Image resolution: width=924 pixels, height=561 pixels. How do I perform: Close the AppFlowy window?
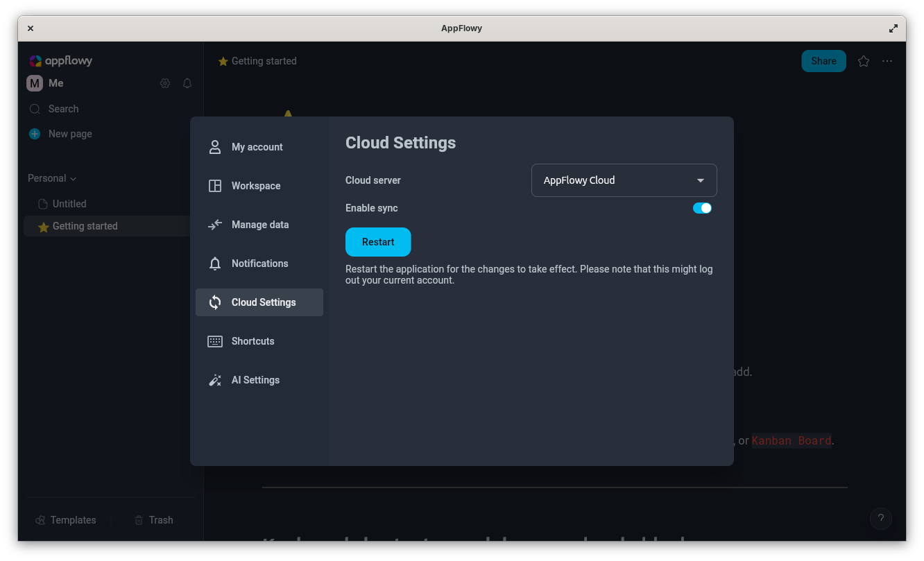[x=31, y=28]
